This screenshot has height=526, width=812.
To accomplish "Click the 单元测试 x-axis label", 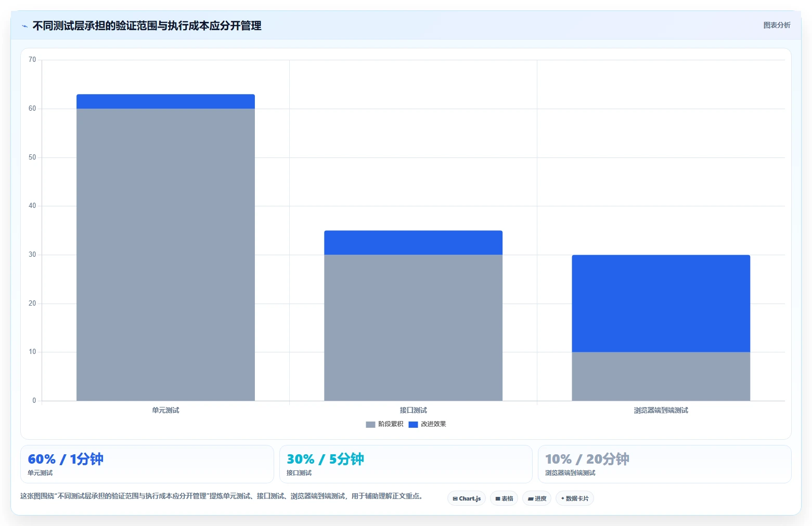I will click(165, 411).
